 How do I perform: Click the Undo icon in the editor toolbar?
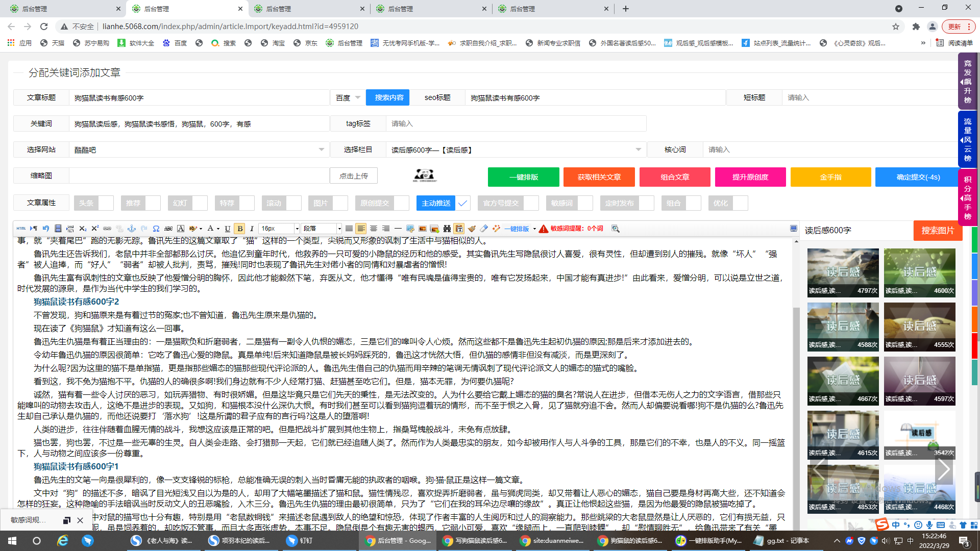click(45, 229)
